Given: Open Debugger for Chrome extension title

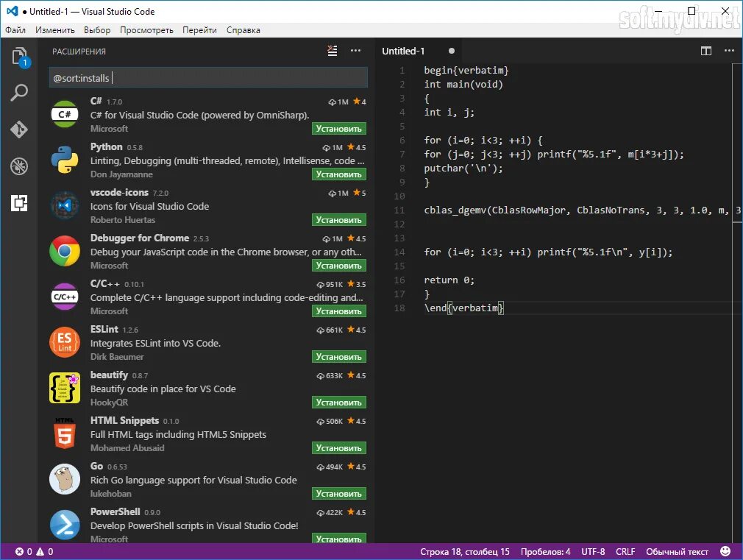Looking at the screenshot, I should pyautogui.click(x=140, y=238).
